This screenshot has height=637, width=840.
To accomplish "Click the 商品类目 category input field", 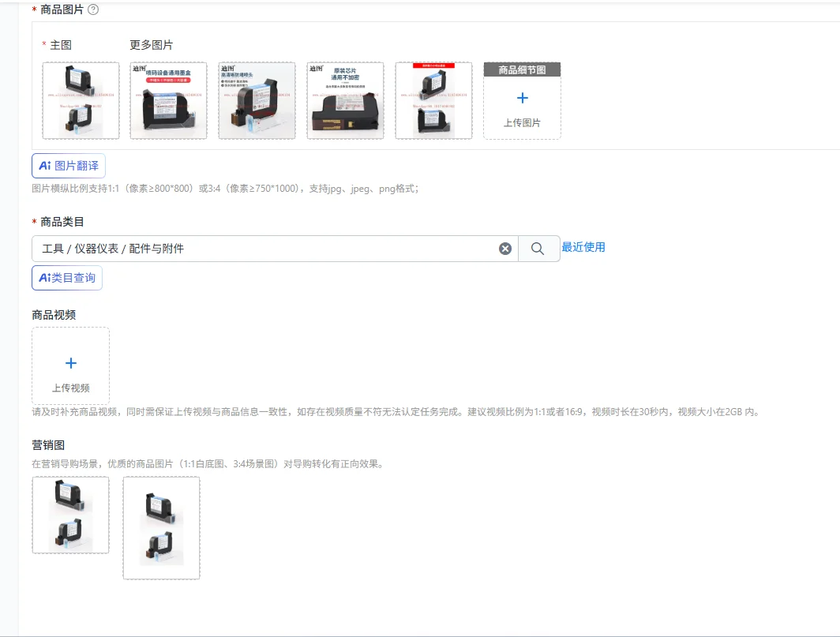I will point(275,249).
